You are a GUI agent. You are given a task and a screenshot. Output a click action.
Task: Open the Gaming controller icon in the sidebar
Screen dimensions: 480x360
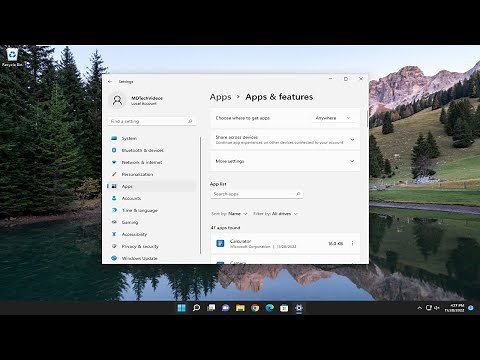pos(114,222)
